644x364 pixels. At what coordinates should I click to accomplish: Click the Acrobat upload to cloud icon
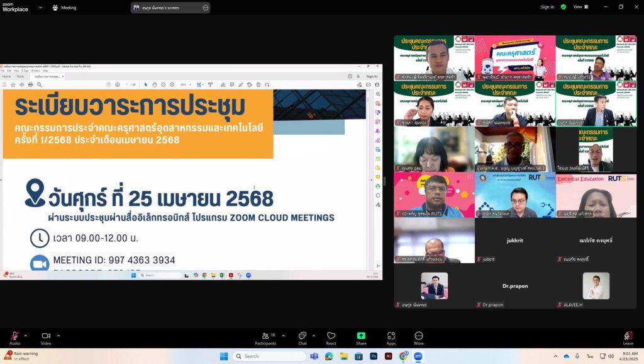pos(22,85)
